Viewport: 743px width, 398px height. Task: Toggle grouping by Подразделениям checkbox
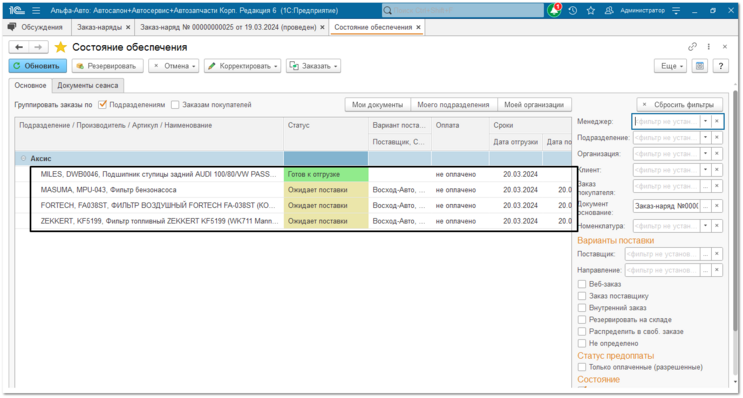(x=102, y=105)
